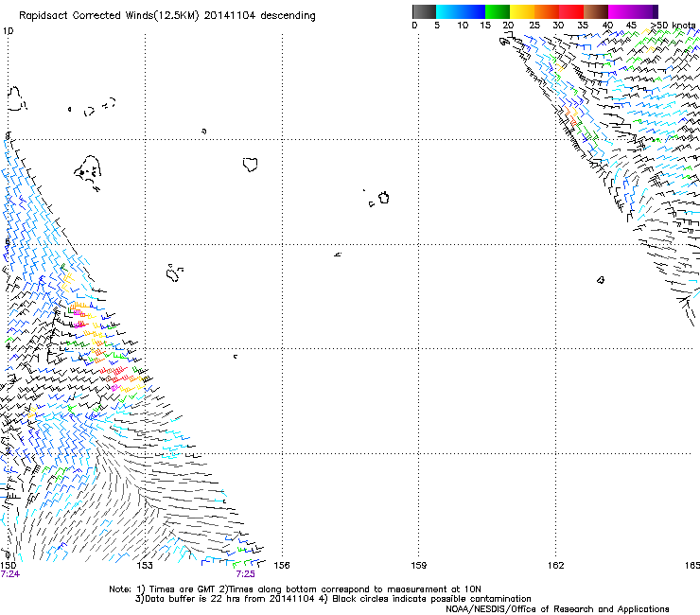Click the 'Data buffer is 22 hrs' note line
The width and height of the screenshot is (700, 615).
[x=333, y=599]
